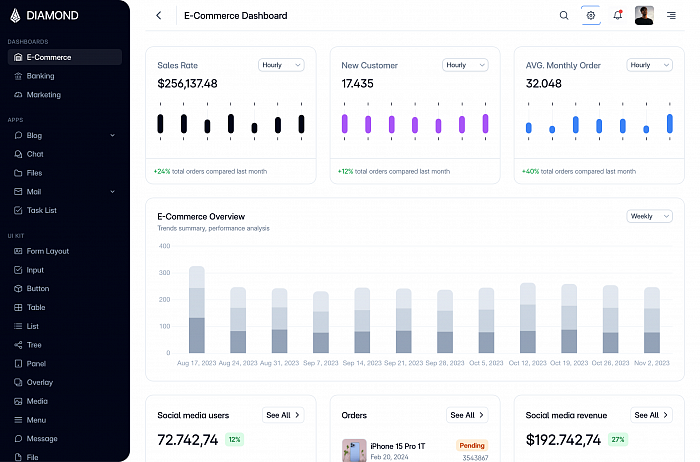Viewport: 700px width, 462px height.
Task: Open Sales Rate Hourly dropdown
Action: click(281, 65)
